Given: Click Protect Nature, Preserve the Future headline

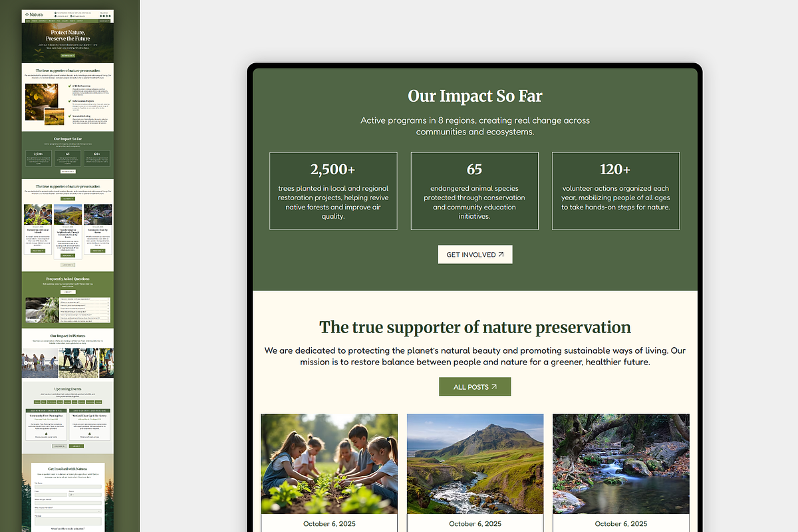Looking at the screenshot, I should 68,35.
